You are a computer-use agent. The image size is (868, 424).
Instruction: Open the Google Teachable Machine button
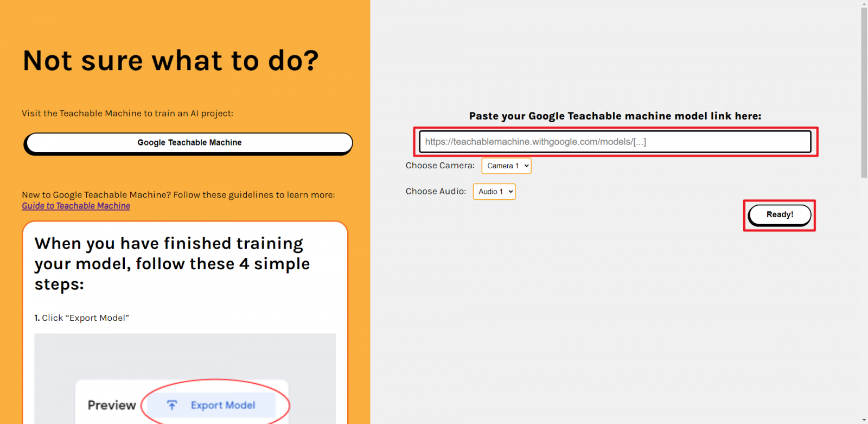pyautogui.click(x=188, y=143)
